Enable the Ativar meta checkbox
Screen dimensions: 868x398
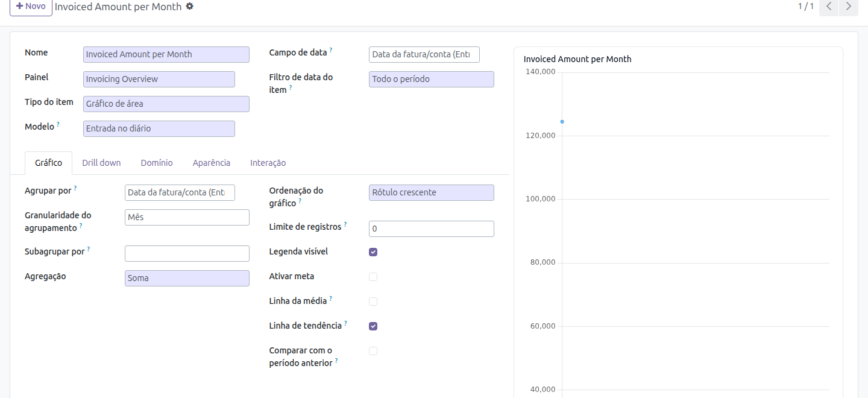(x=373, y=277)
